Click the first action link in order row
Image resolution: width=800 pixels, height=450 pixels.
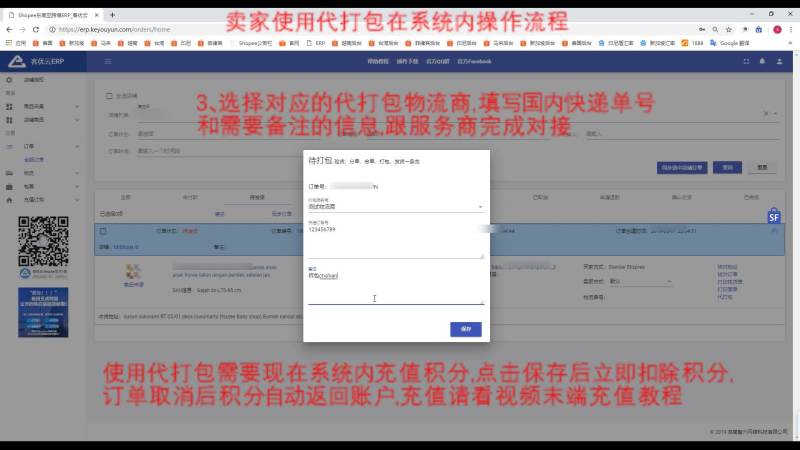pos(727,267)
